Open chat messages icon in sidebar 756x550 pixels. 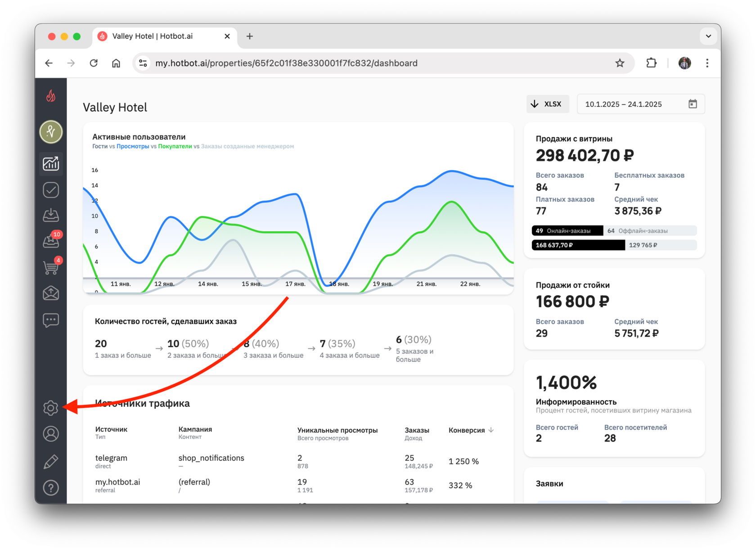(51, 320)
